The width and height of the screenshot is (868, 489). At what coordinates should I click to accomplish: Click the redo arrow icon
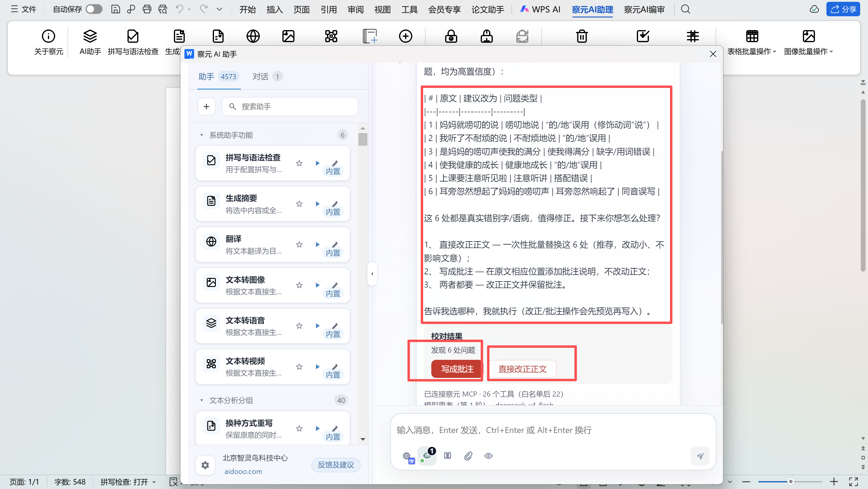point(203,9)
